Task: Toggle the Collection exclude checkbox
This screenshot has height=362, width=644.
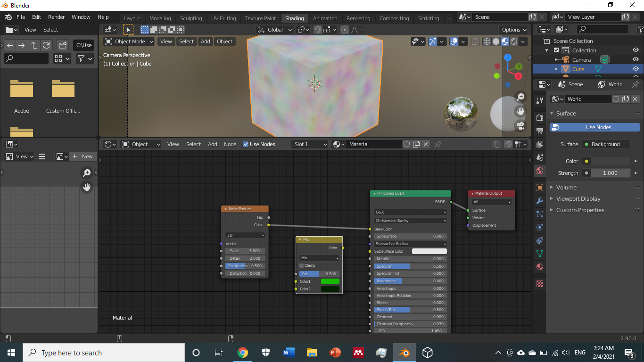Action: pos(556,50)
